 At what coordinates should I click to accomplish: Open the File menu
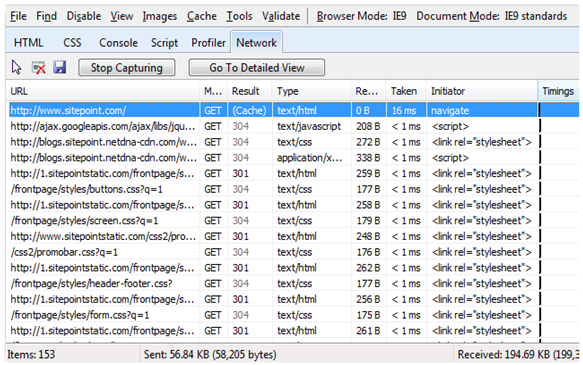coord(18,16)
